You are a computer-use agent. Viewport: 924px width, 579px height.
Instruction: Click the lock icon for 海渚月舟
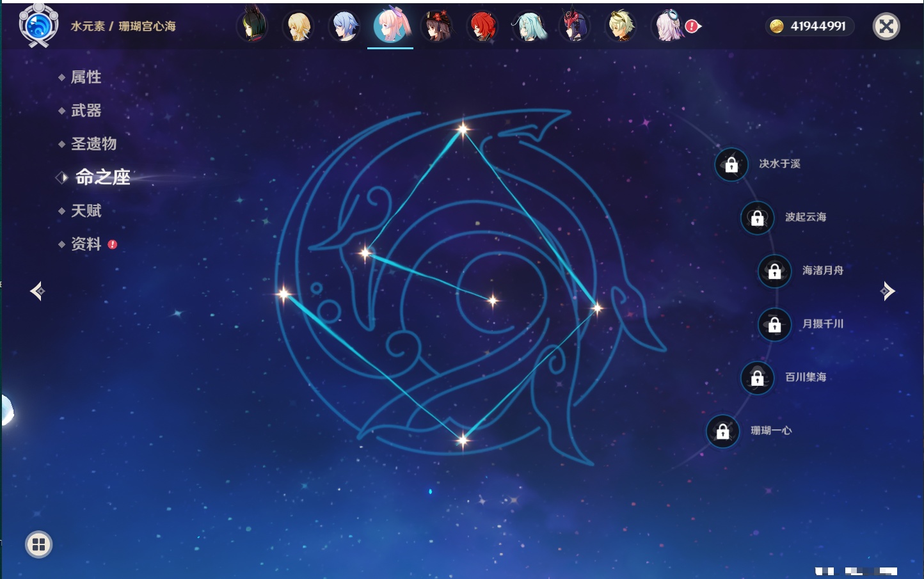774,271
